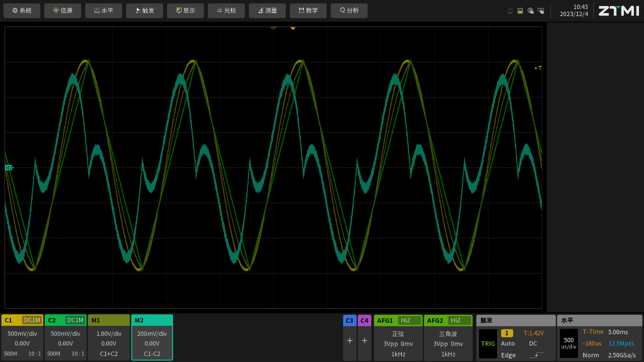
Task: Toggle C2 DC1M coupling badge
Action: (x=75, y=320)
